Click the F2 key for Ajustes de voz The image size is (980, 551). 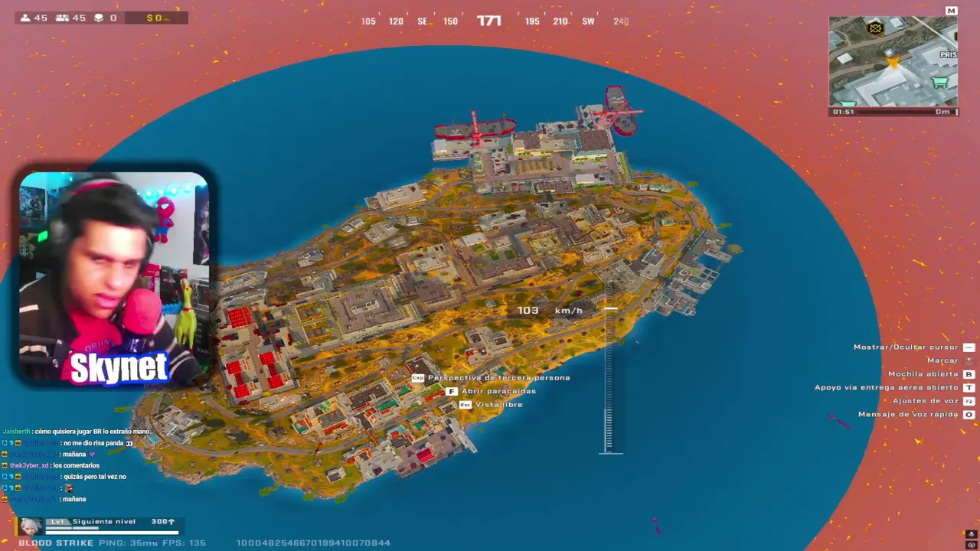point(969,401)
